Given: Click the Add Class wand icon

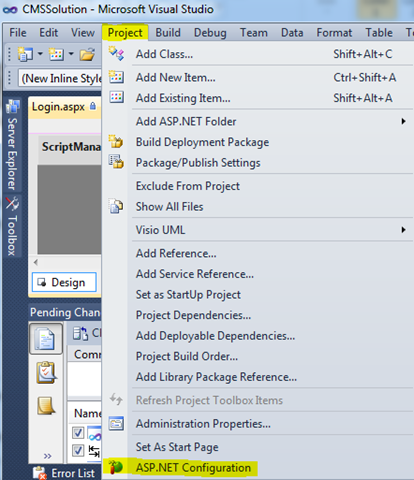Looking at the screenshot, I should coord(116,53).
